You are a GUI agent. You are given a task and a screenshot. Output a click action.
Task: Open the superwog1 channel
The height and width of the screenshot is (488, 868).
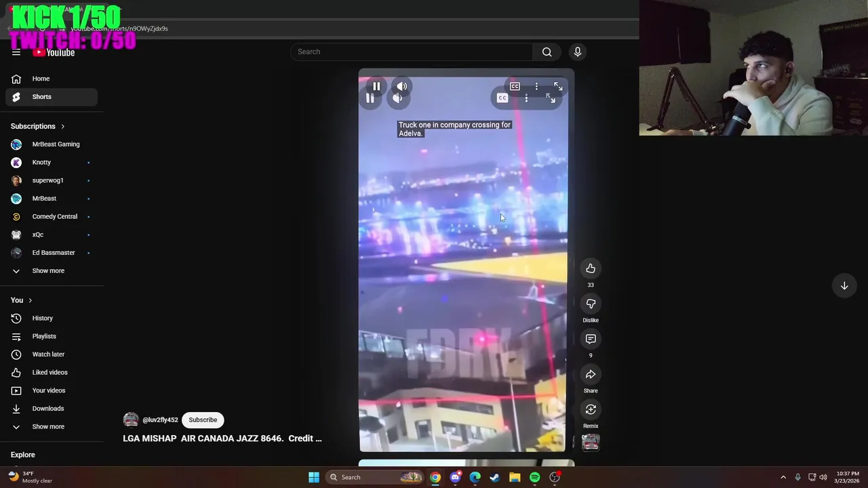click(x=52, y=180)
